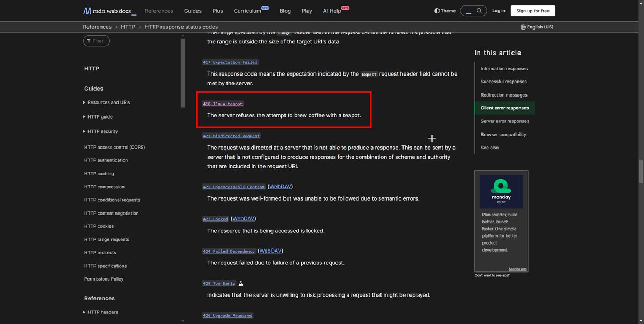Click the Mozilla ads link

point(517,269)
